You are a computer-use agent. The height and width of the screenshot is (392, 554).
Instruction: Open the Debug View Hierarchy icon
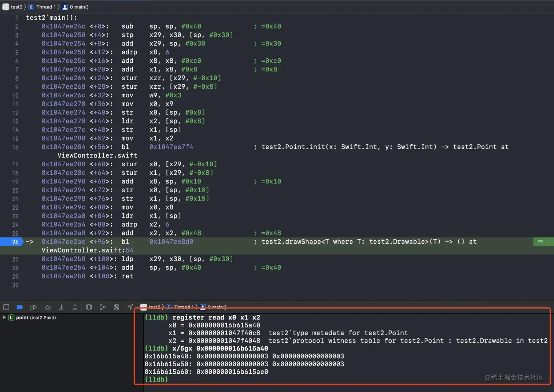89,307
